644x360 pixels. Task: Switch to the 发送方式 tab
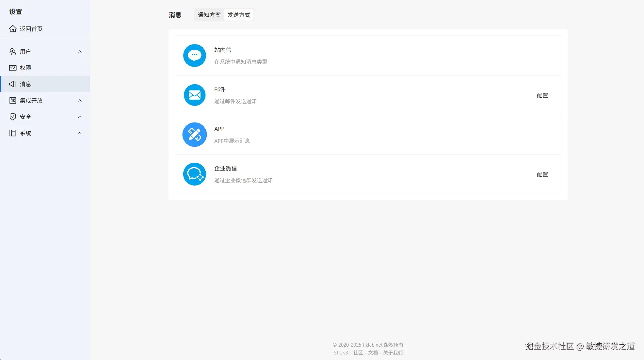tap(239, 15)
